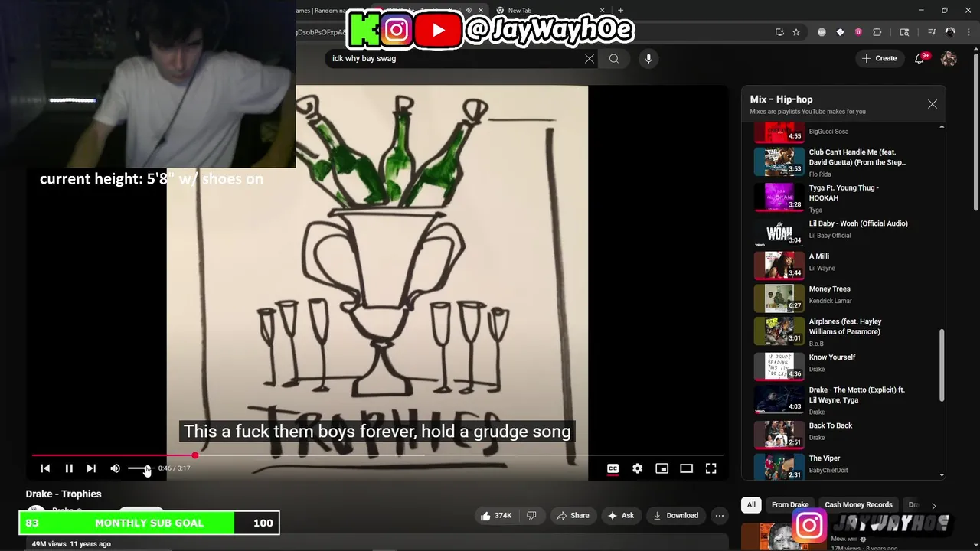Clear the search box with X
This screenshot has height=551, width=980.
tap(590, 58)
